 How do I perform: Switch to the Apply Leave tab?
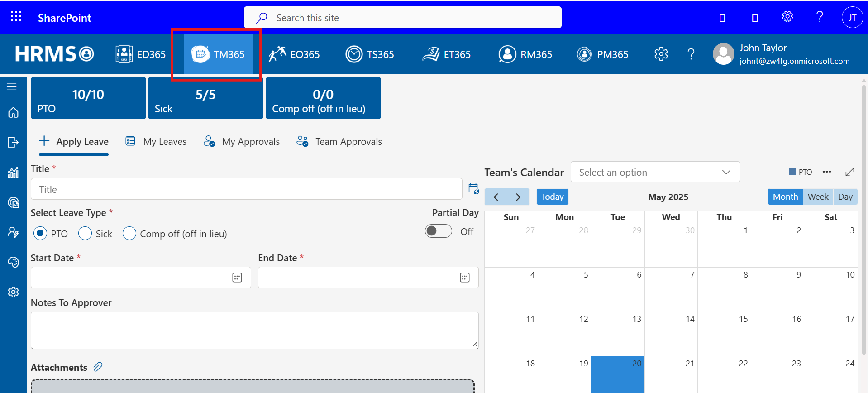pos(74,142)
